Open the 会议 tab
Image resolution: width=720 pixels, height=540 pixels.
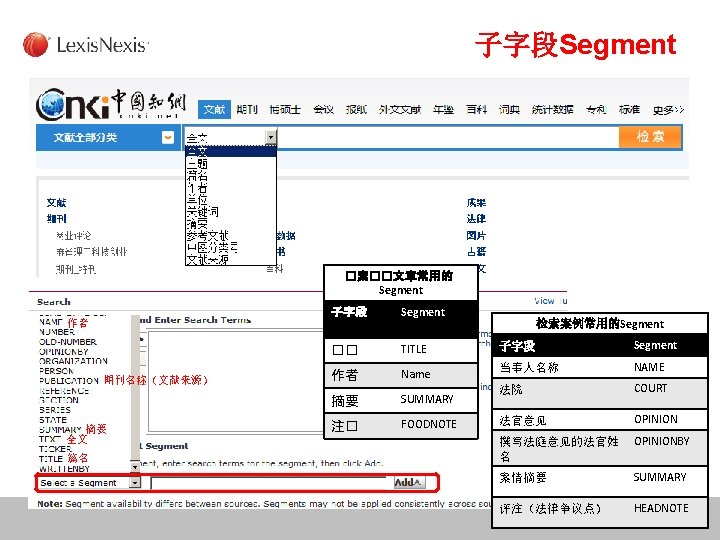click(323, 109)
